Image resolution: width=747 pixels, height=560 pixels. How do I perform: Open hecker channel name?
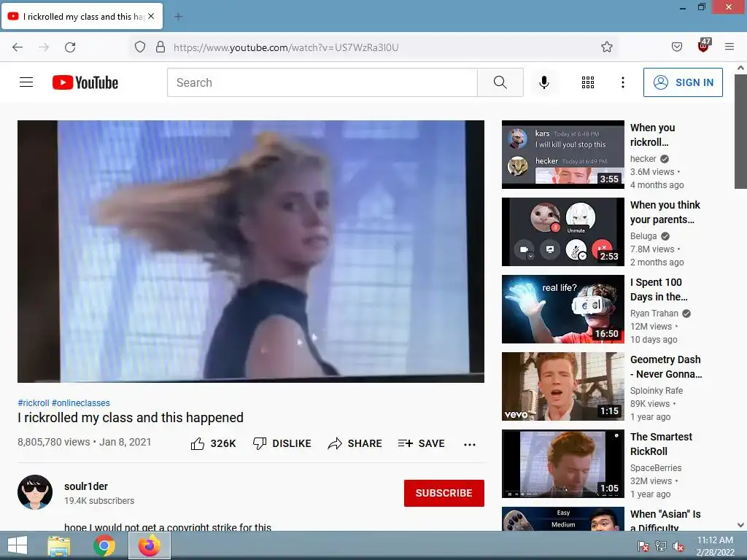pyautogui.click(x=643, y=158)
